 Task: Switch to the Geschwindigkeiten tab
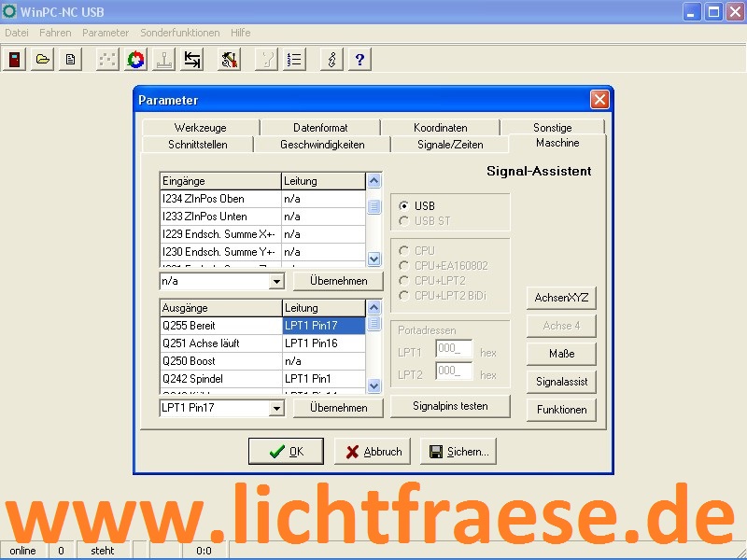pyautogui.click(x=322, y=145)
